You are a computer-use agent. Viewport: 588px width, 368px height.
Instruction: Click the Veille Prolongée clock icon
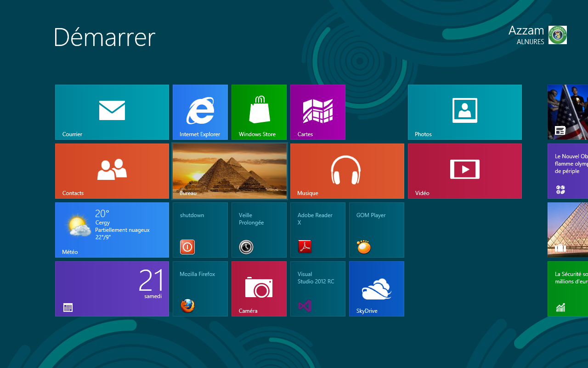point(246,247)
